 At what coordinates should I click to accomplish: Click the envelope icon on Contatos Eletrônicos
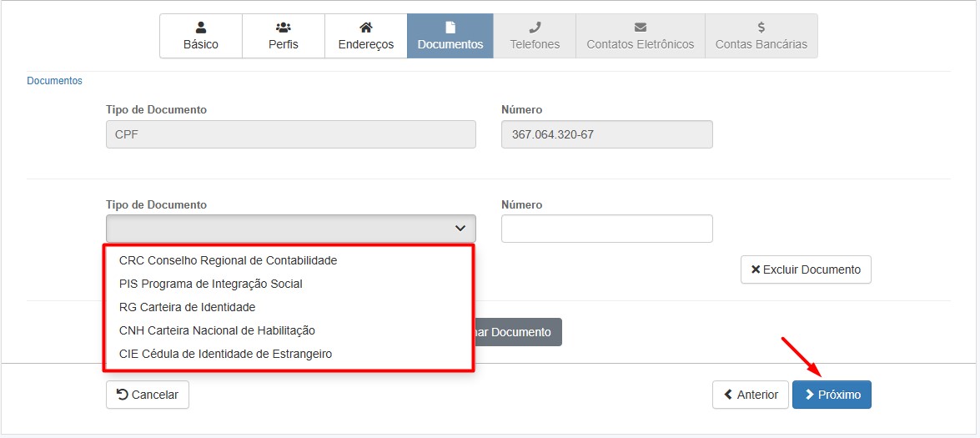pyautogui.click(x=640, y=28)
